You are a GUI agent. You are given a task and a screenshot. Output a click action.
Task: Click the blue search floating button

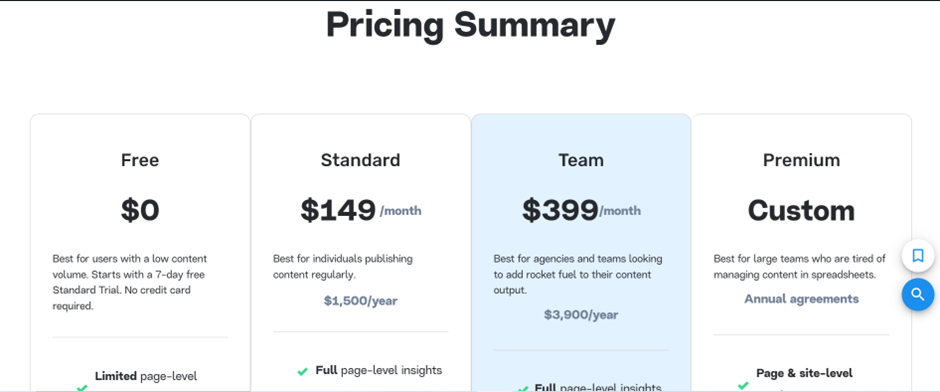(918, 294)
